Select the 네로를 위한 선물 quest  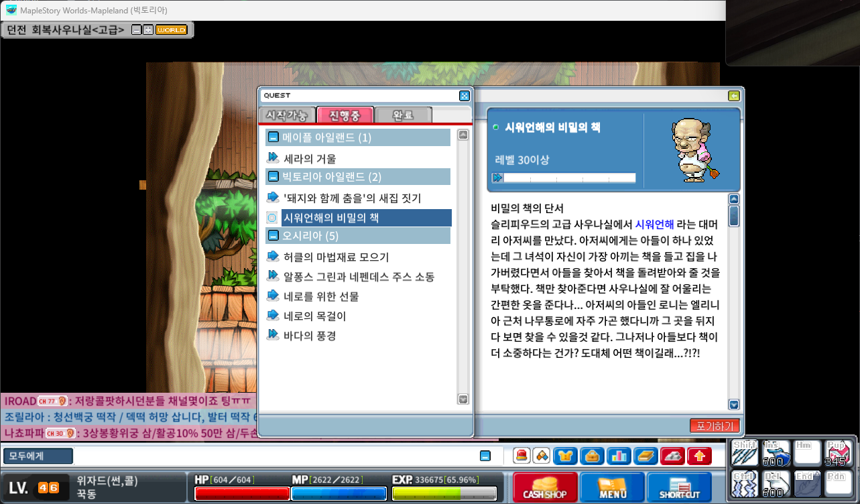321,296
